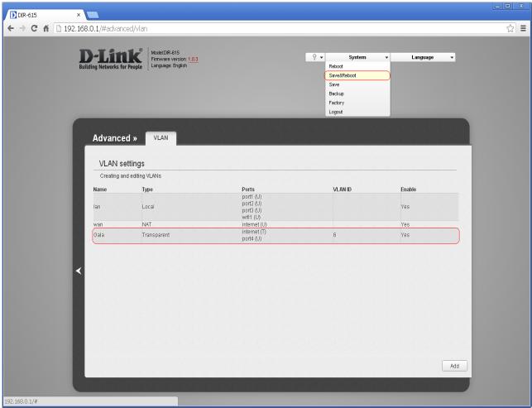
Task: Click the browser forward arrow
Action: click(23, 30)
